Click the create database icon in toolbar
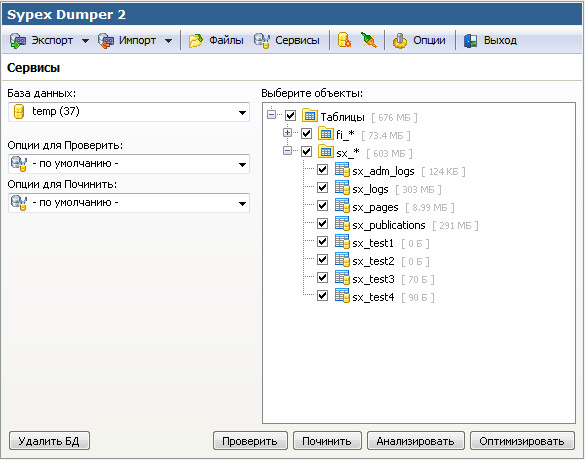 [x=344, y=40]
